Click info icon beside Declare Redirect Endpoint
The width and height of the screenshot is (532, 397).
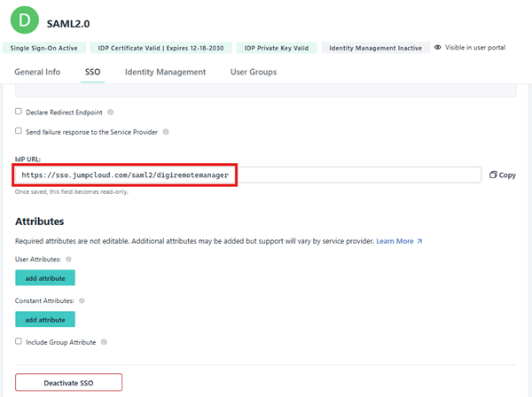click(x=108, y=112)
